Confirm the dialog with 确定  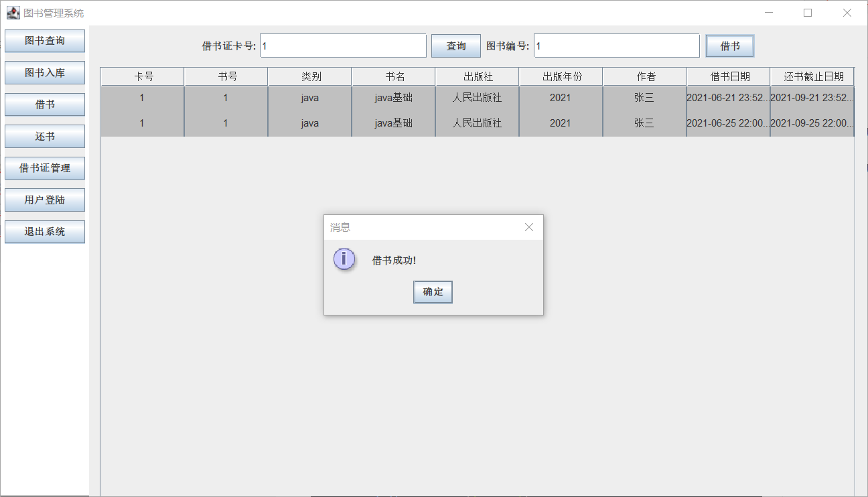coord(433,292)
